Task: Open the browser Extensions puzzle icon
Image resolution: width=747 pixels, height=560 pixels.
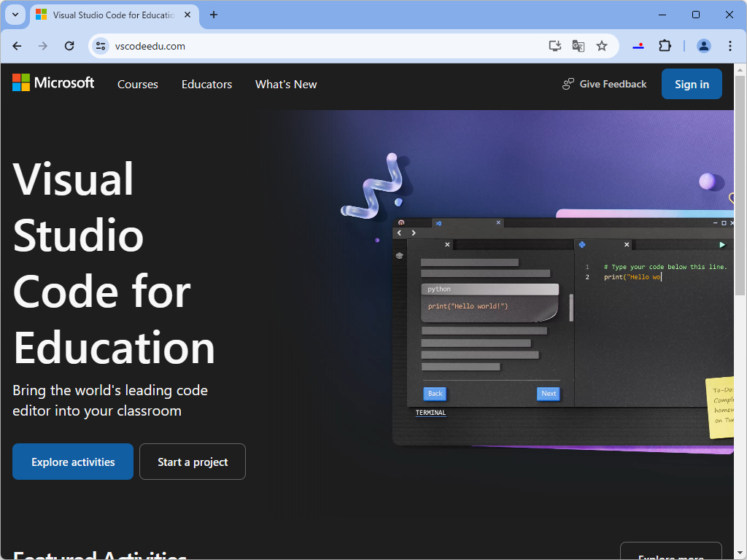Action: 665,45
